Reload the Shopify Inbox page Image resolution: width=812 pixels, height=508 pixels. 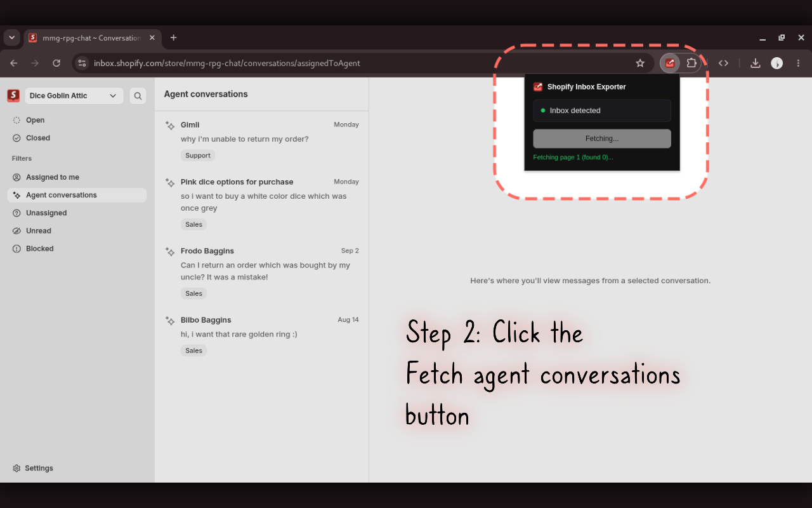(x=56, y=63)
